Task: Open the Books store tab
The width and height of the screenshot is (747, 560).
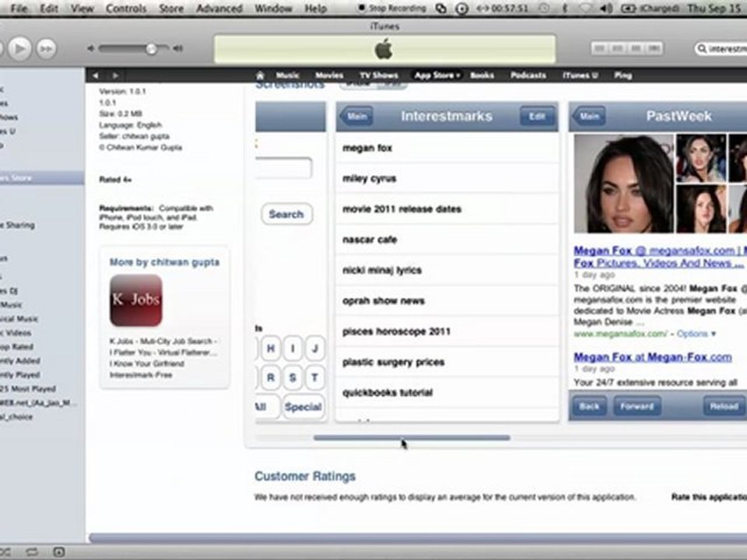Action: tap(482, 75)
